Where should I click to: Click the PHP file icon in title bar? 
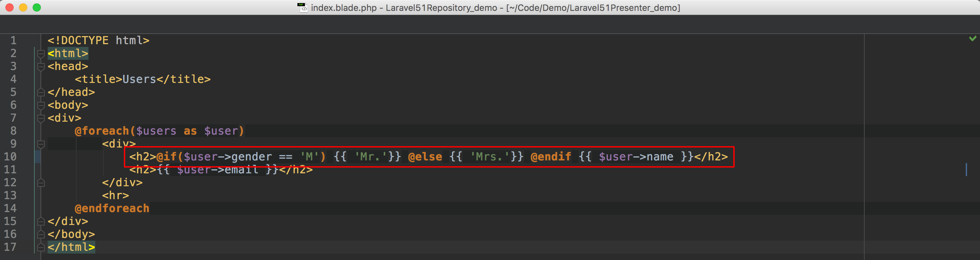(303, 7)
